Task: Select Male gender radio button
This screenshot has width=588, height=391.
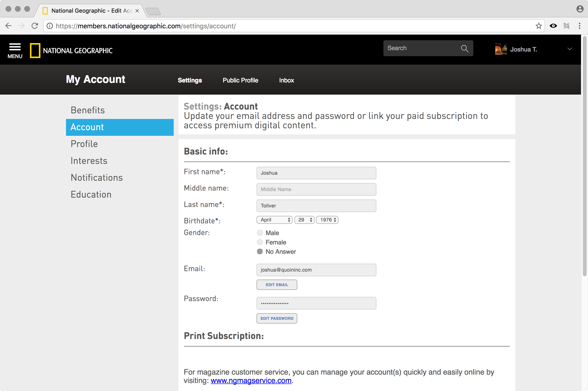Action: (x=260, y=233)
